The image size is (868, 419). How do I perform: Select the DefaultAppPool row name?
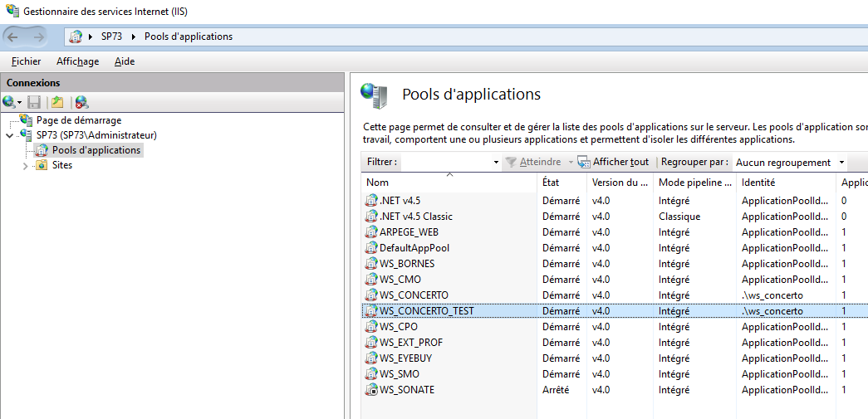pos(414,247)
